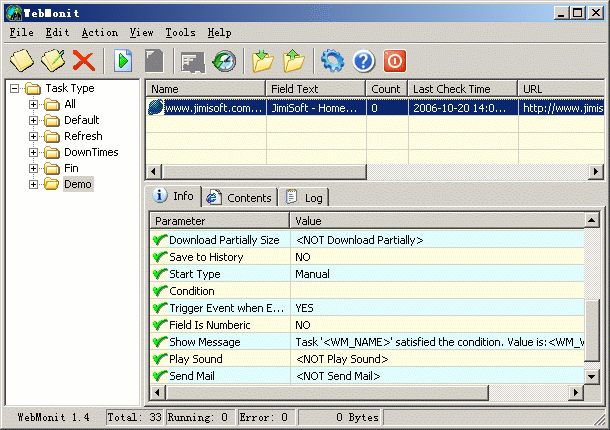Click the import folder down-arrow icon

click(263, 61)
